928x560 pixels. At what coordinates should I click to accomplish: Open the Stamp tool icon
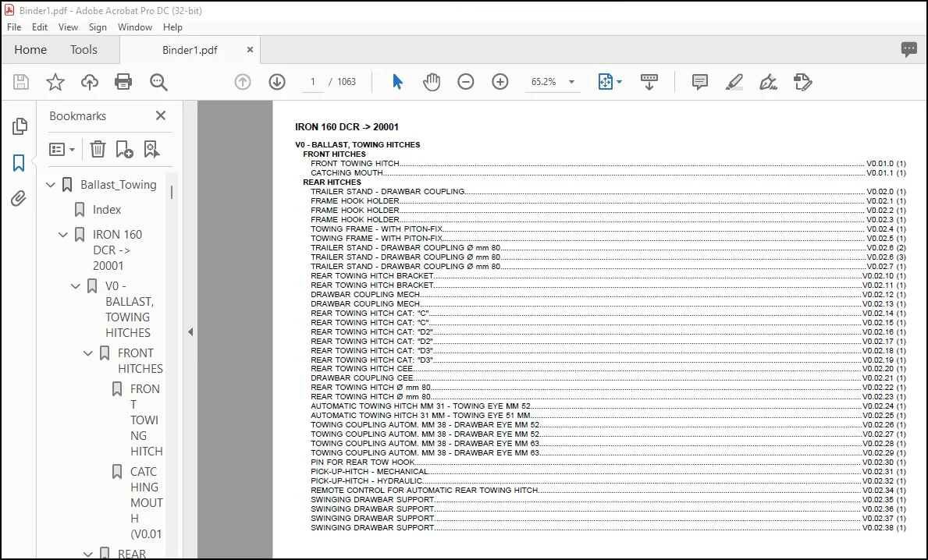tap(802, 82)
